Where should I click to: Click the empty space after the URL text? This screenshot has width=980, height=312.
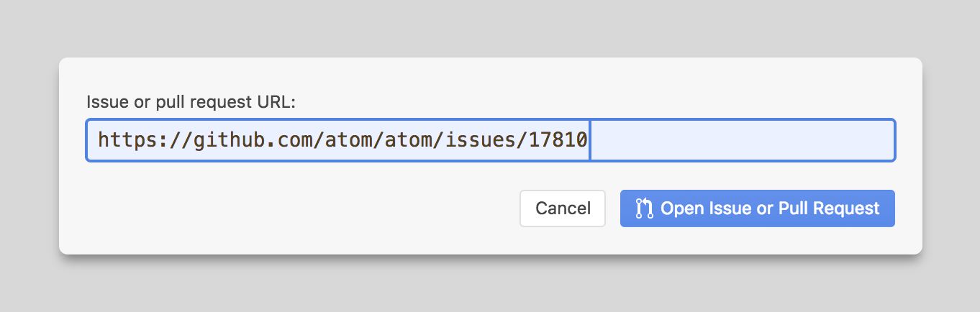[x=741, y=140]
